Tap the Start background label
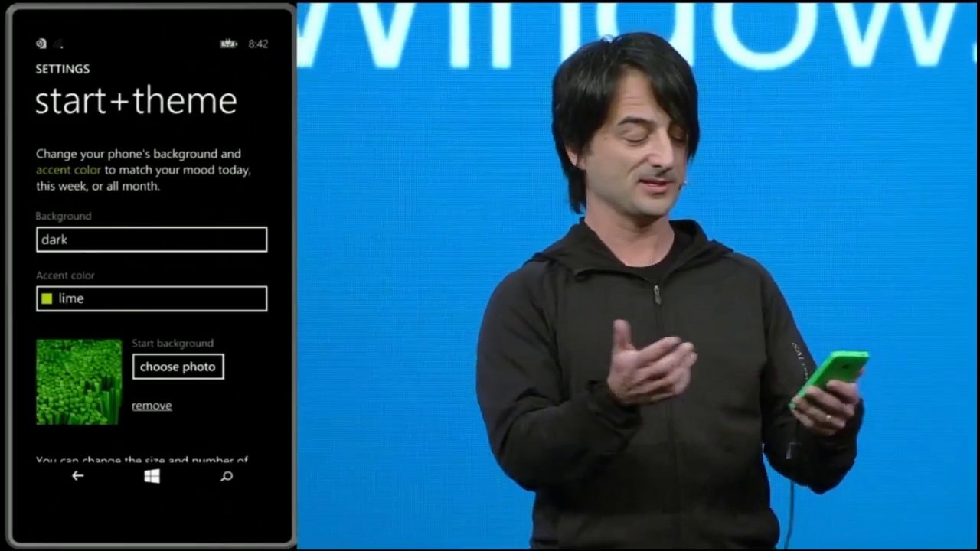The image size is (980, 551). (172, 344)
